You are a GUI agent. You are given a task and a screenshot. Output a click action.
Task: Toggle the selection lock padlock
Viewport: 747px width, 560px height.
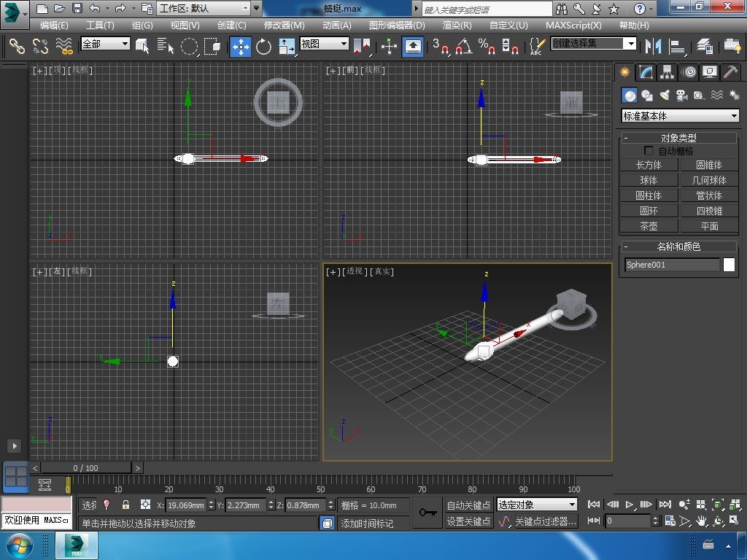pyautogui.click(x=125, y=505)
